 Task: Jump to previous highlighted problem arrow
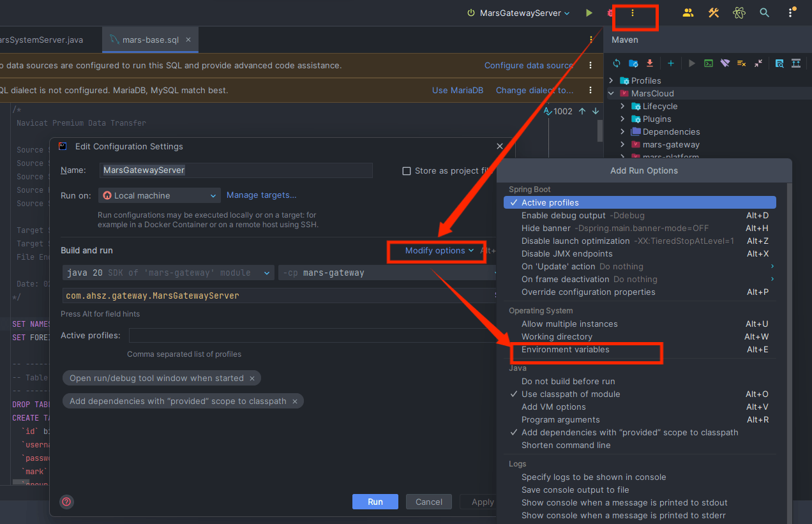582,111
